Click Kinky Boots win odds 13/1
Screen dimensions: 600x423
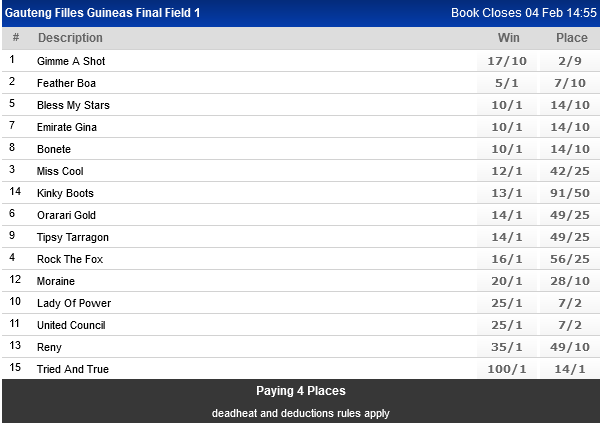(x=506, y=193)
